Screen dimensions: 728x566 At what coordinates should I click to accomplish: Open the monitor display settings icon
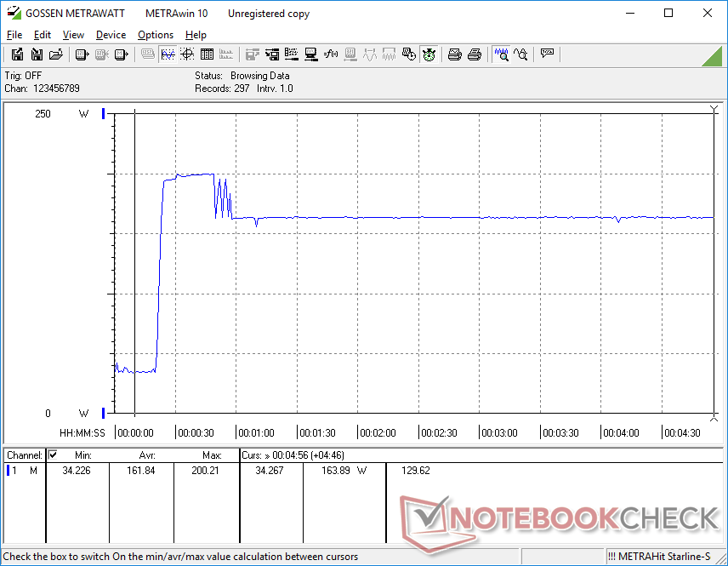pyautogui.click(x=311, y=54)
